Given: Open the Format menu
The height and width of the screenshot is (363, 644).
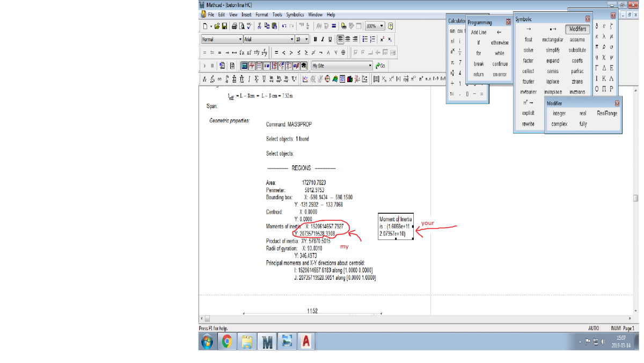Looking at the screenshot, I should (x=262, y=14).
